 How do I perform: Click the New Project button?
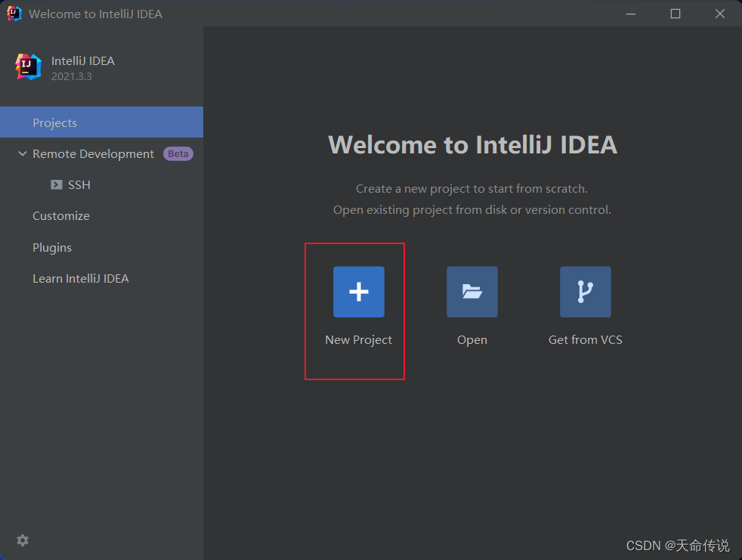click(358, 339)
